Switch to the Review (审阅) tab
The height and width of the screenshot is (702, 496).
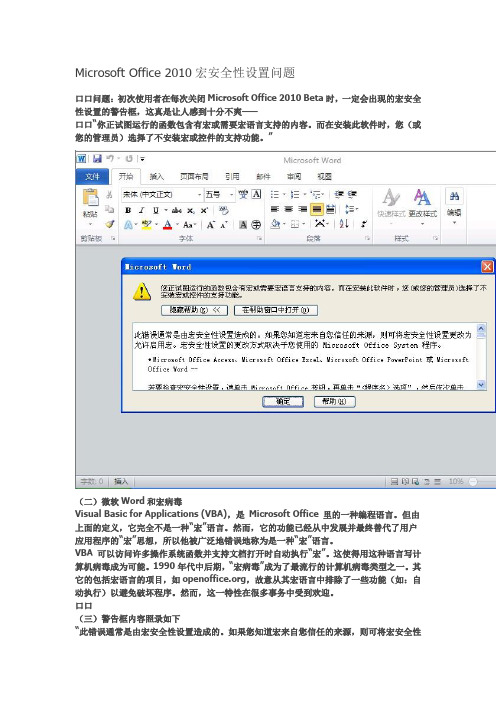coord(294,176)
